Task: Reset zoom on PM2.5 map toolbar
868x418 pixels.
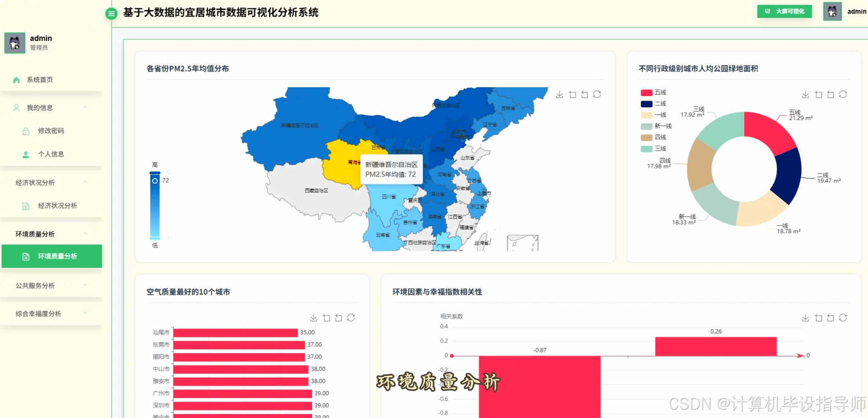Action: pos(584,94)
